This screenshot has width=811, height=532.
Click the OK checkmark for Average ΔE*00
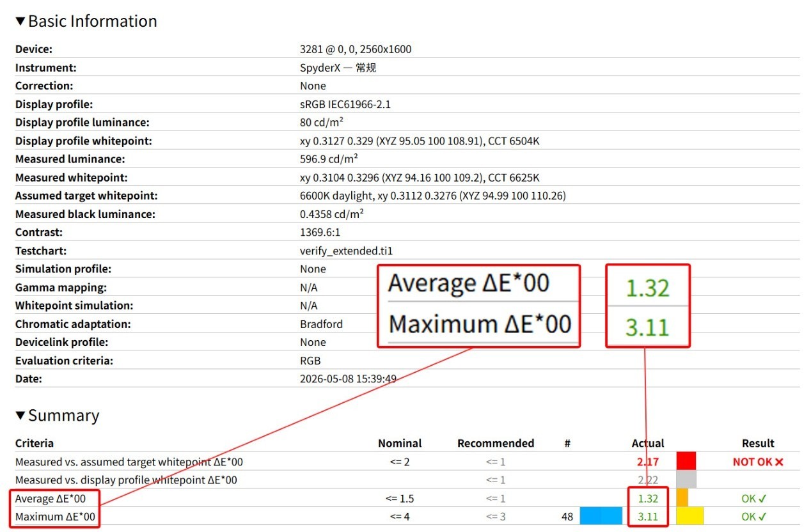point(762,498)
